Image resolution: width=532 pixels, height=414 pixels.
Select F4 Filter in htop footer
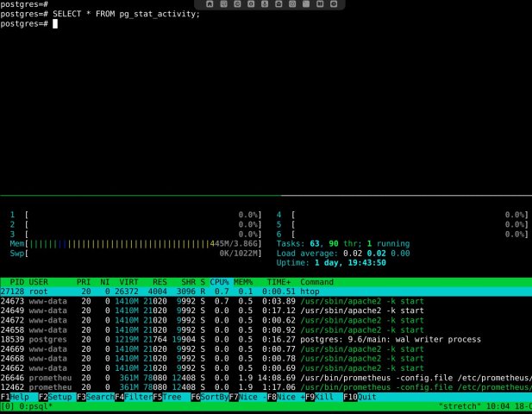pyautogui.click(x=134, y=397)
